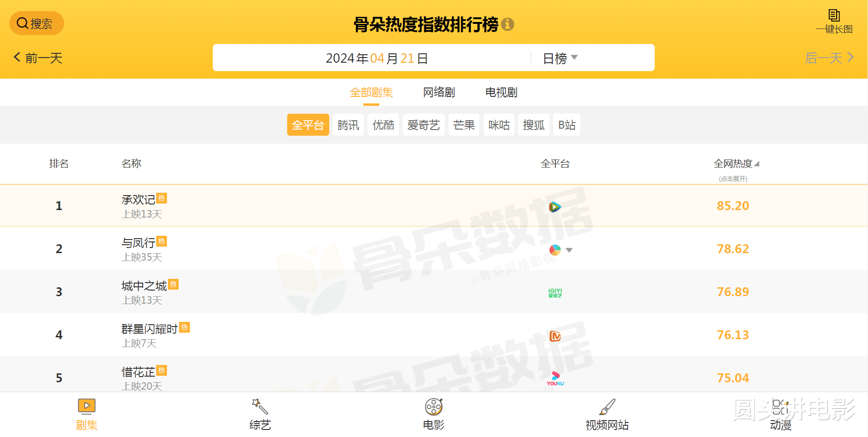Click 上映7天 under 群星闪耀时
868x437 pixels.
coord(139,343)
